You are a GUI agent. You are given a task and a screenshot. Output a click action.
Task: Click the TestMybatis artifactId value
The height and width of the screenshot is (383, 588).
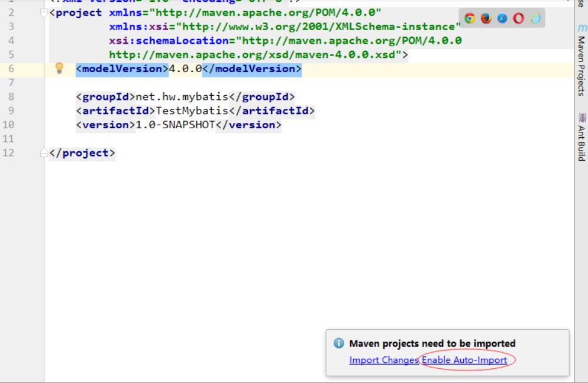(192, 111)
